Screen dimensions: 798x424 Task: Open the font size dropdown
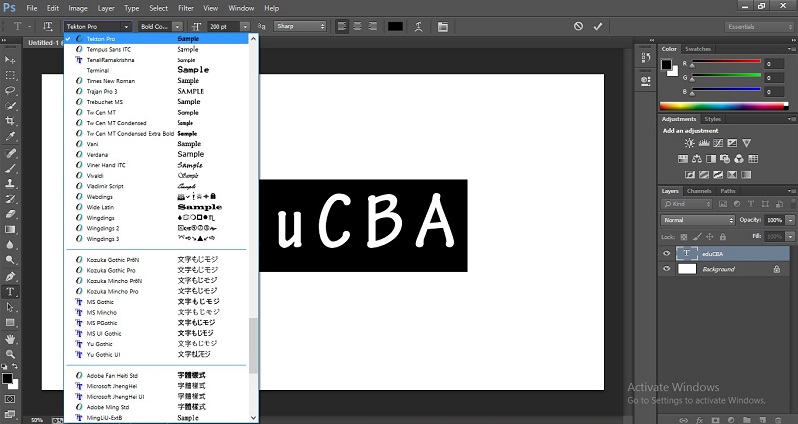coord(245,26)
